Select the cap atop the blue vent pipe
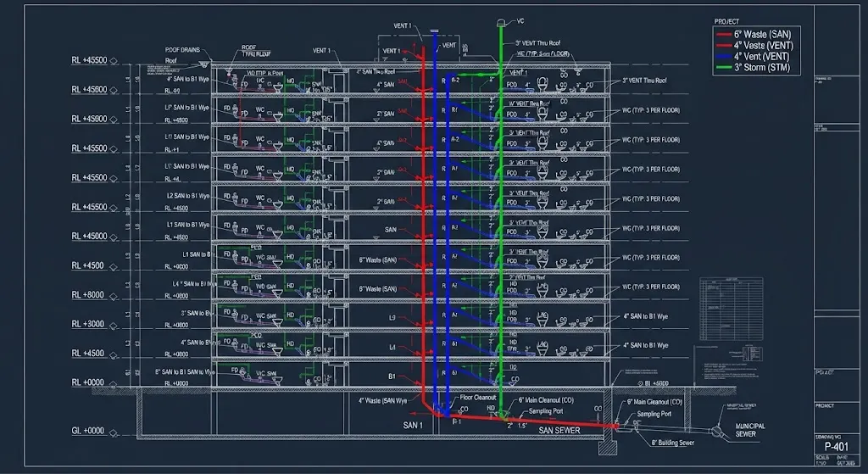The width and height of the screenshot is (868, 474). pyautogui.click(x=434, y=31)
